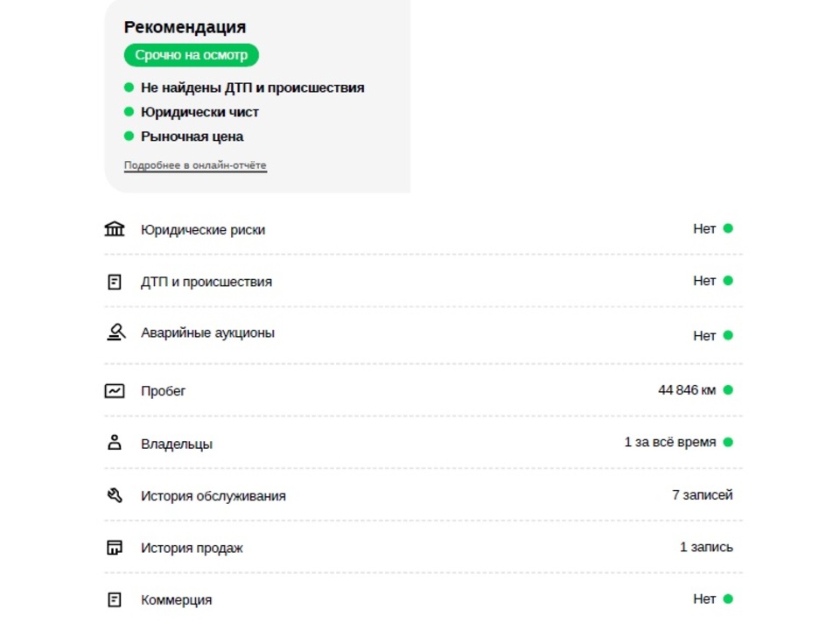
Task: Click the Не найдены ДТП и происшествия bullet
Action: 252,87
